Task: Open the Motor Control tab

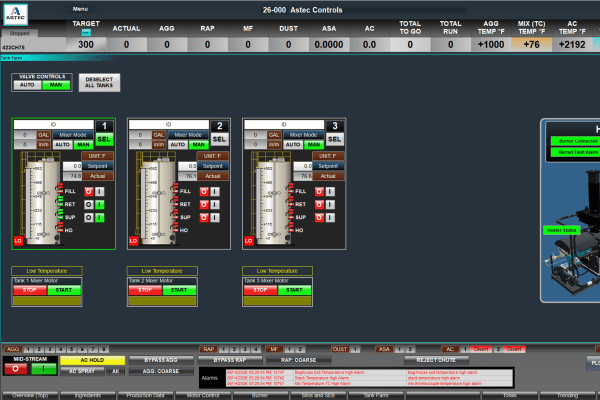Action: point(203,395)
